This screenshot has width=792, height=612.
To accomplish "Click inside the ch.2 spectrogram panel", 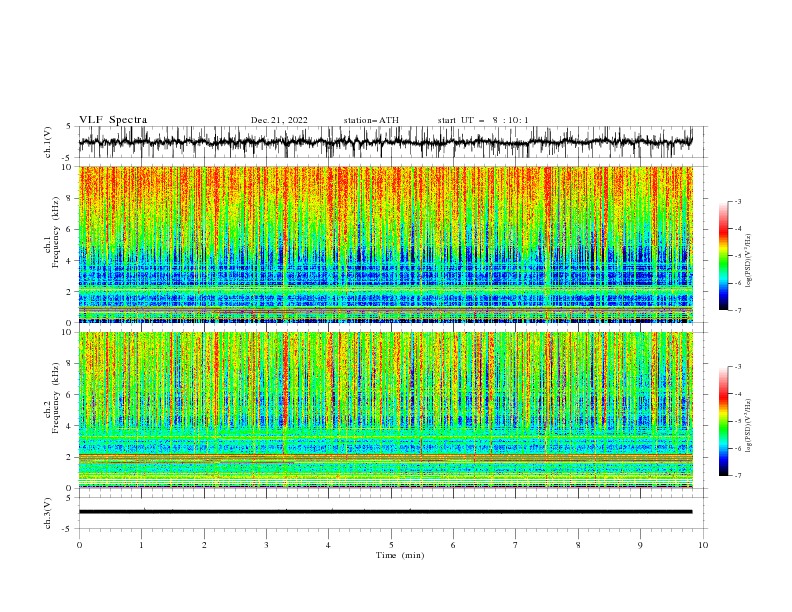I will (x=385, y=410).
